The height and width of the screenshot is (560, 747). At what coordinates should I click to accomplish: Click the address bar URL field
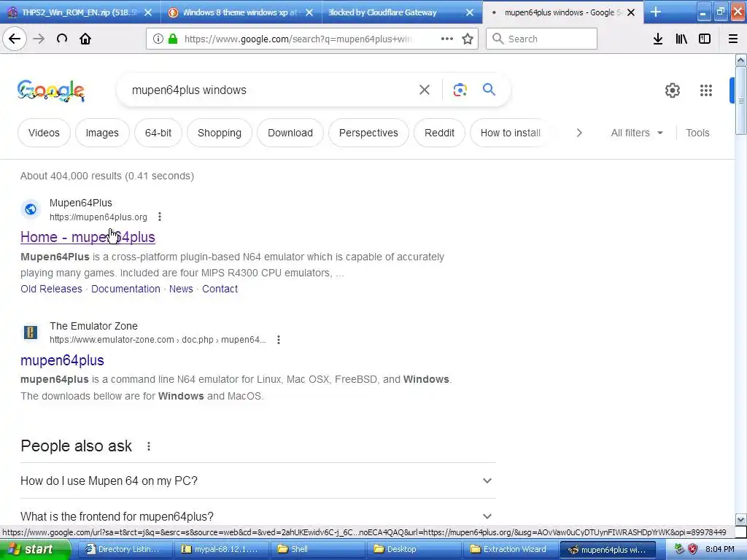(x=300, y=39)
